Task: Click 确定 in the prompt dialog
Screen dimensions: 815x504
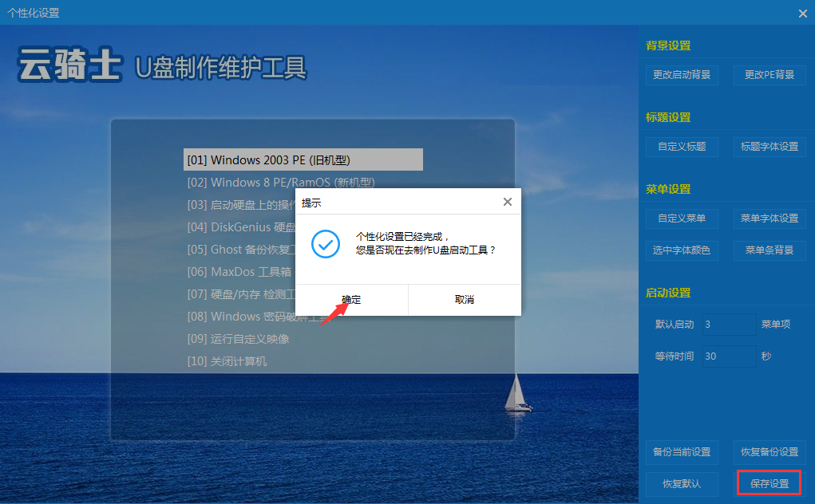Action: [x=351, y=299]
